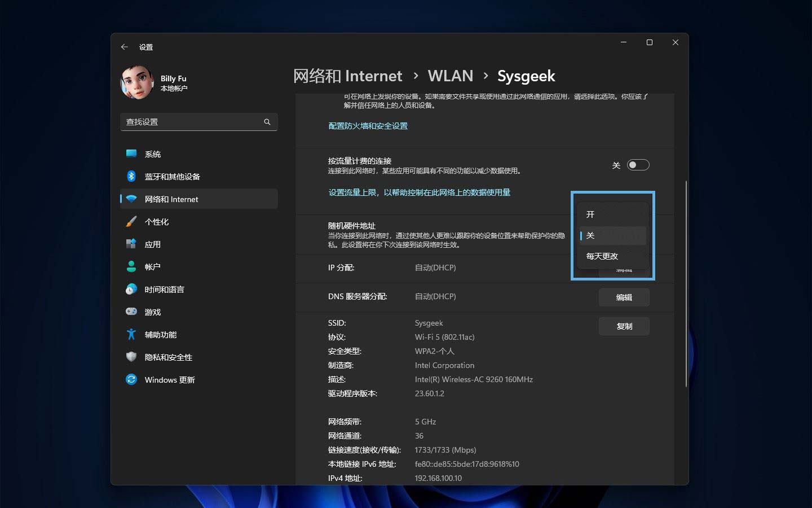
Task: Select 个性化 in the sidebar
Action: (158, 221)
